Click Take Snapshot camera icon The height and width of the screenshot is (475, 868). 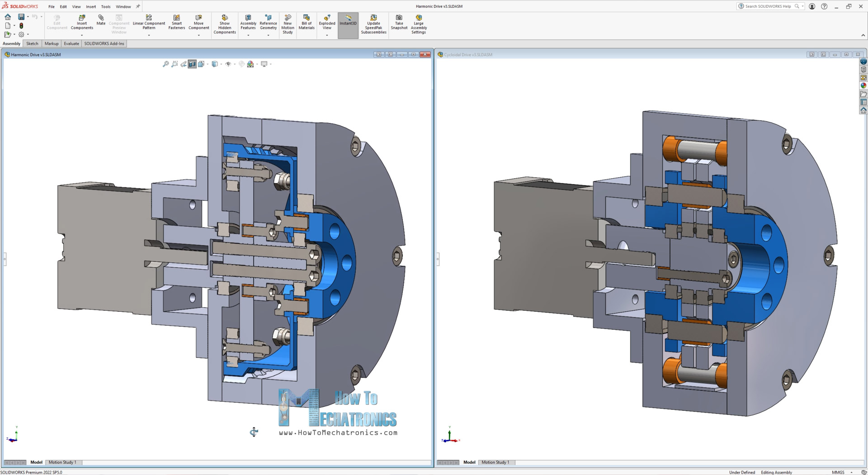coord(399,18)
